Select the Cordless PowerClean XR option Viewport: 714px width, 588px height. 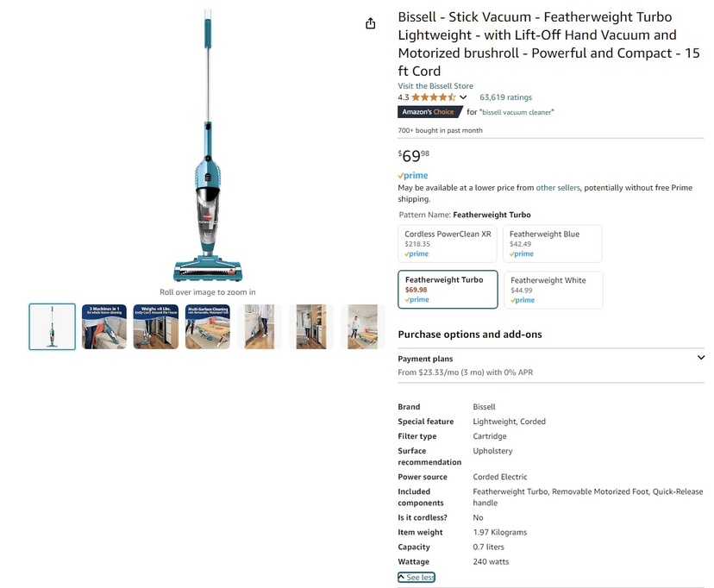pyautogui.click(x=448, y=243)
